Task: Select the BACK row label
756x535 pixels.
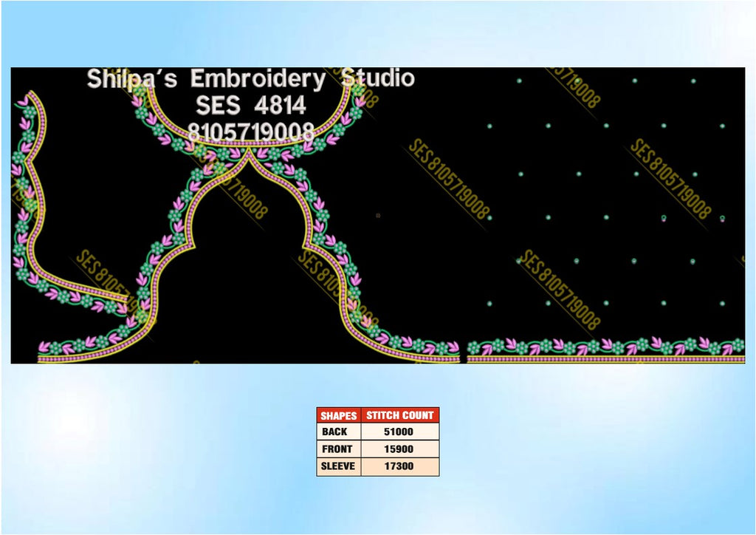Action: click(x=334, y=432)
